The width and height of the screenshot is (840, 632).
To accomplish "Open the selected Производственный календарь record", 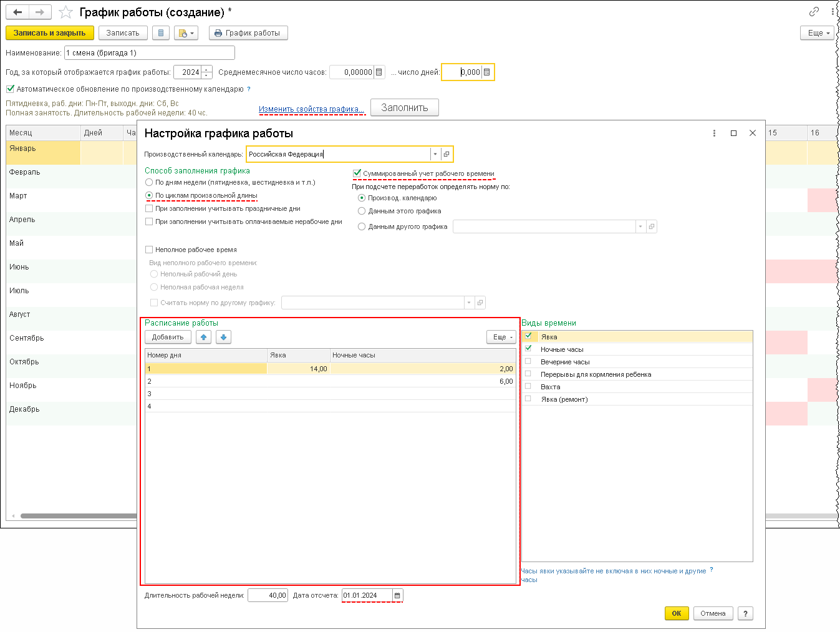I will 447,154.
